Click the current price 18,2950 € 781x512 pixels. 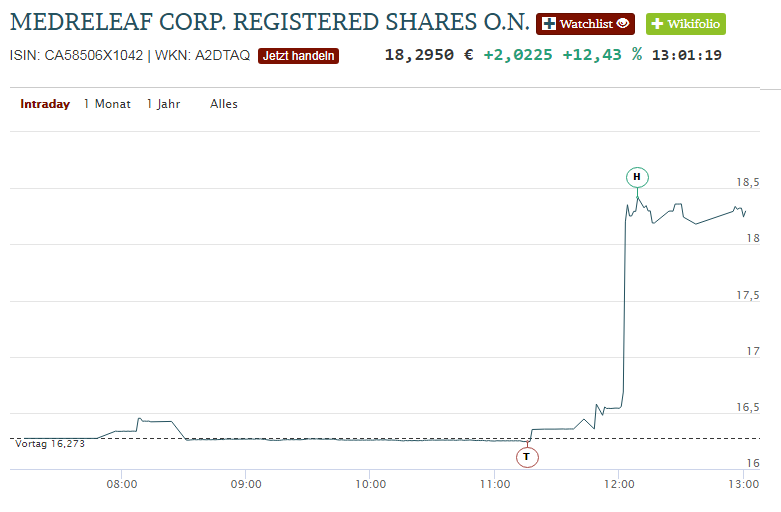point(428,55)
